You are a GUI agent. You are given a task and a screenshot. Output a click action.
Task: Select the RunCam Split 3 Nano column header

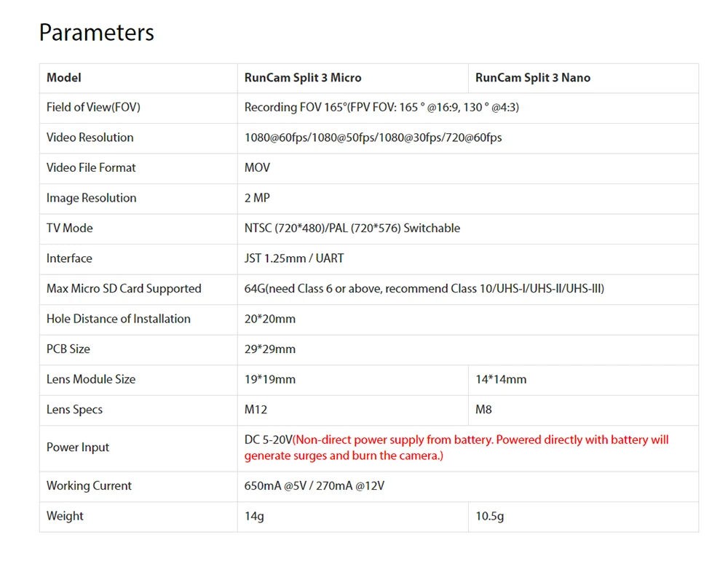tap(533, 78)
